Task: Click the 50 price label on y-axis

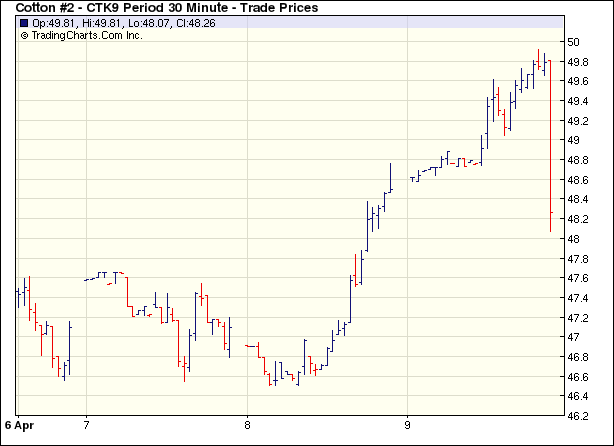Action: 574,42
